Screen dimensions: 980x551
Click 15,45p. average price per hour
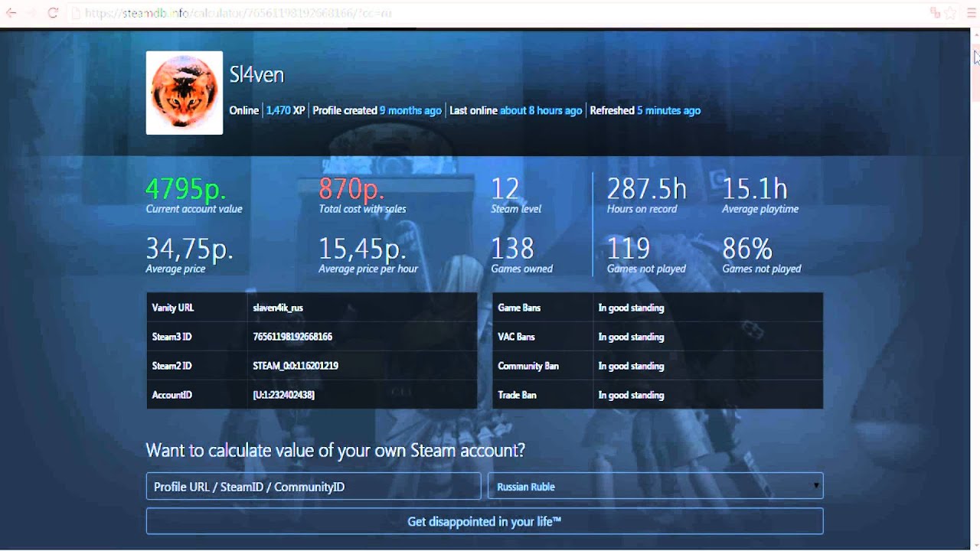(x=363, y=249)
